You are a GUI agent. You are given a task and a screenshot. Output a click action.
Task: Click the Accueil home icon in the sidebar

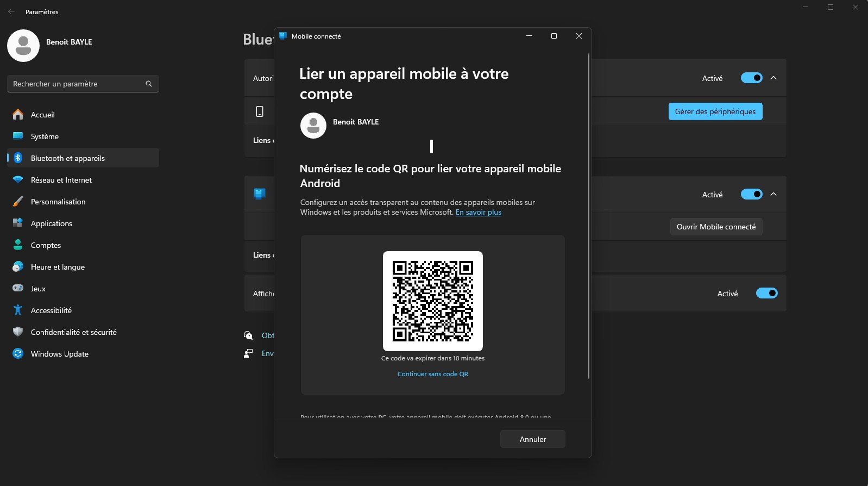[x=18, y=115]
